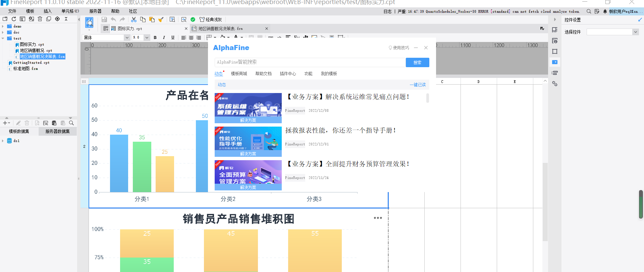Open the 服务器 menu
Image resolution: width=644 pixels, height=272 pixels.
pyautogui.click(x=95, y=11)
